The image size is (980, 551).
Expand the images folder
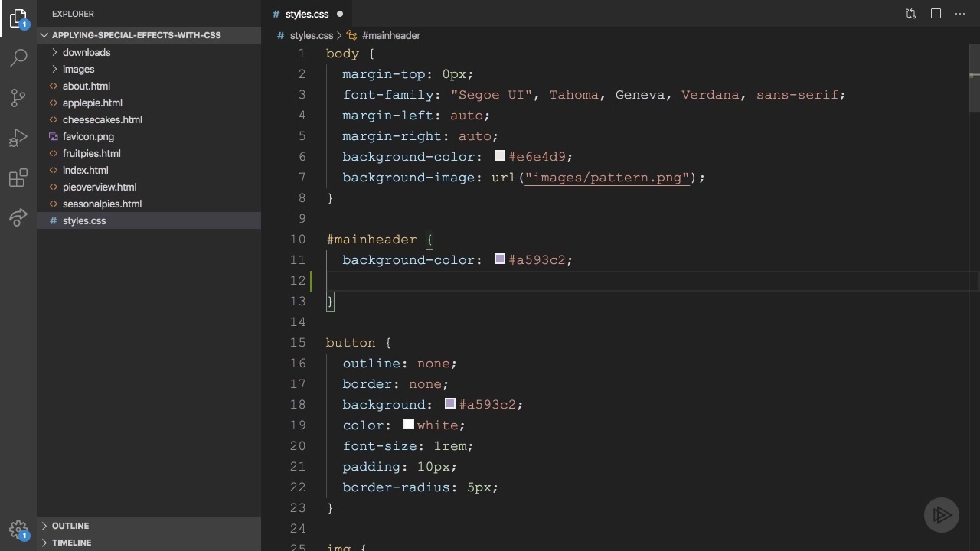pyautogui.click(x=78, y=69)
